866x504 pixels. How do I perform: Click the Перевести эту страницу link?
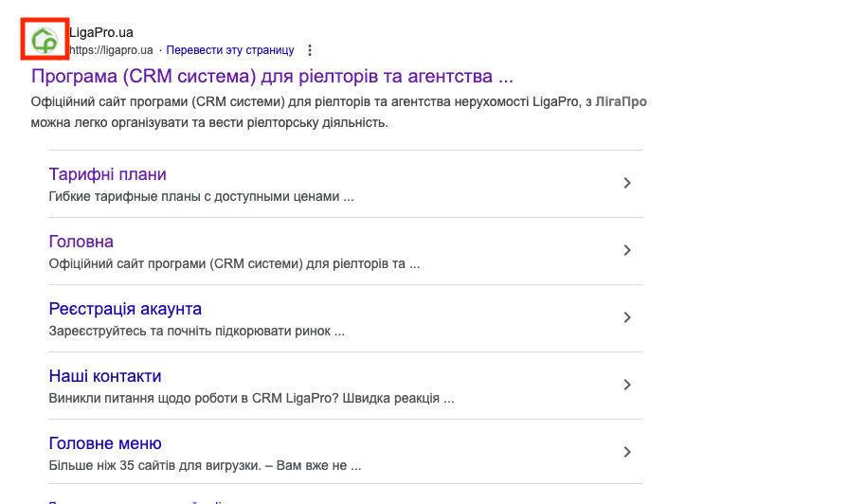pyautogui.click(x=230, y=50)
